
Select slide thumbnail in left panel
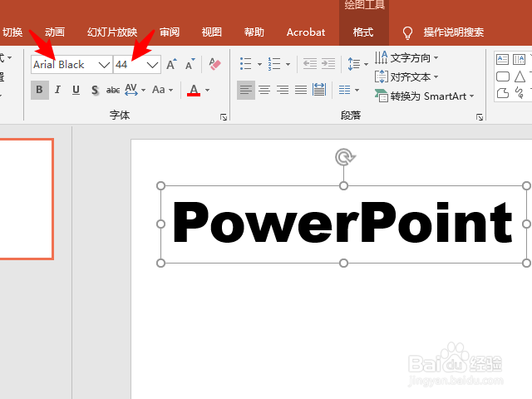[x=26, y=199]
